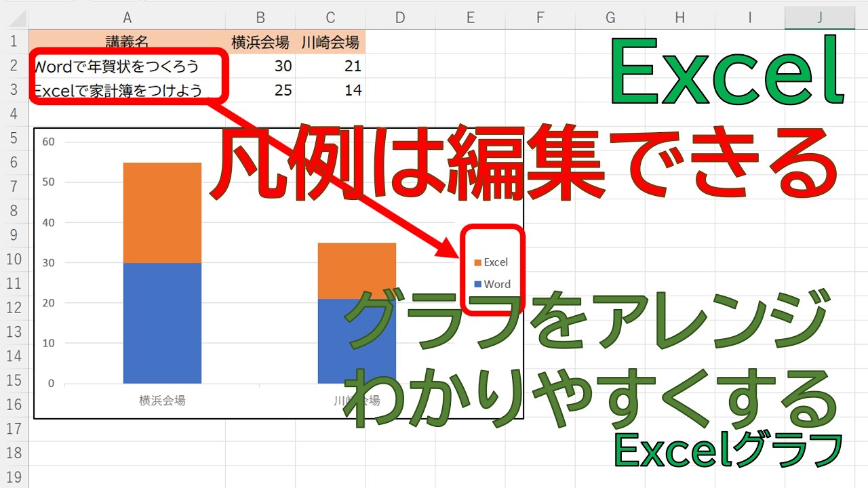Viewport: 868px width, 488px height.
Task: Click the 10 value on chart vertical axis
Action: pos(48,343)
